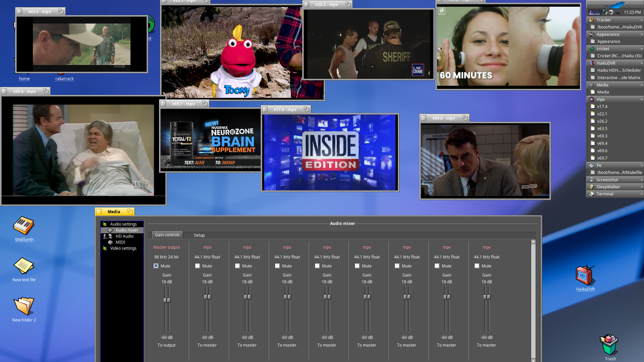This screenshot has width=644, height=362.
Task: Click the Inside Edition video in v17.4 window
Action: point(330,153)
